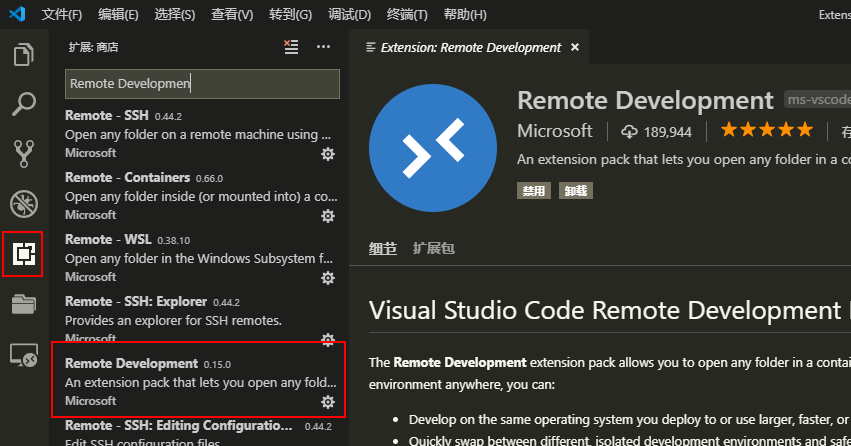Open gear menu for Remote - WSL
851x446 pixels.
(328, 278)
